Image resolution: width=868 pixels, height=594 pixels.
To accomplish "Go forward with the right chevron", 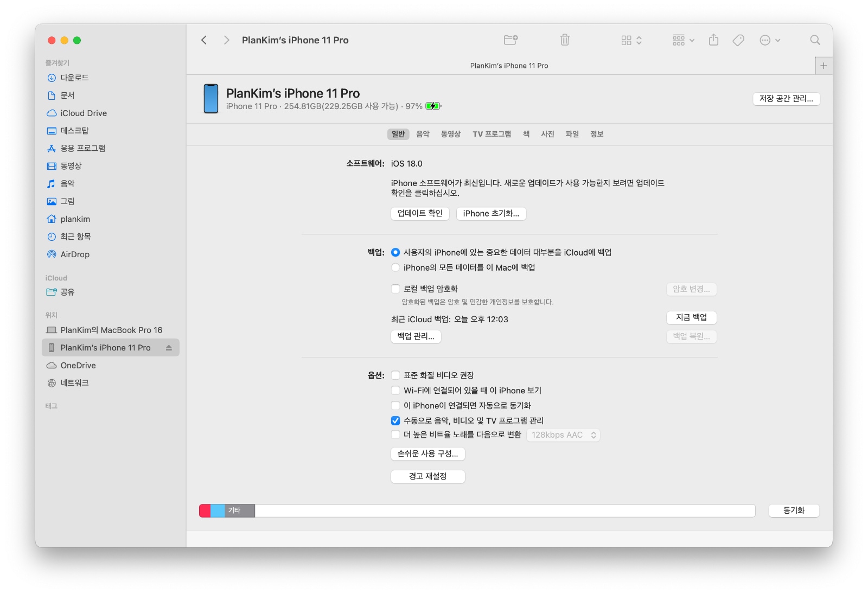I will [x=226, y=40].
